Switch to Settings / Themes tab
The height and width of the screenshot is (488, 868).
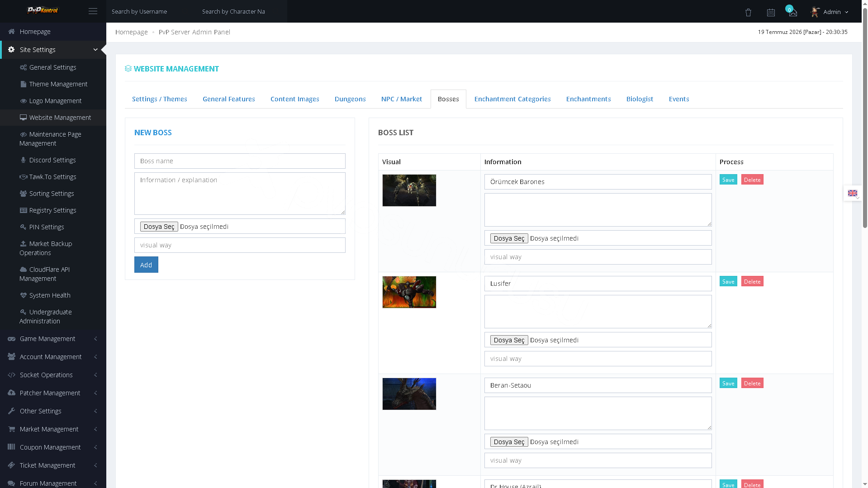pyautogui.click(x=160, y=99)
